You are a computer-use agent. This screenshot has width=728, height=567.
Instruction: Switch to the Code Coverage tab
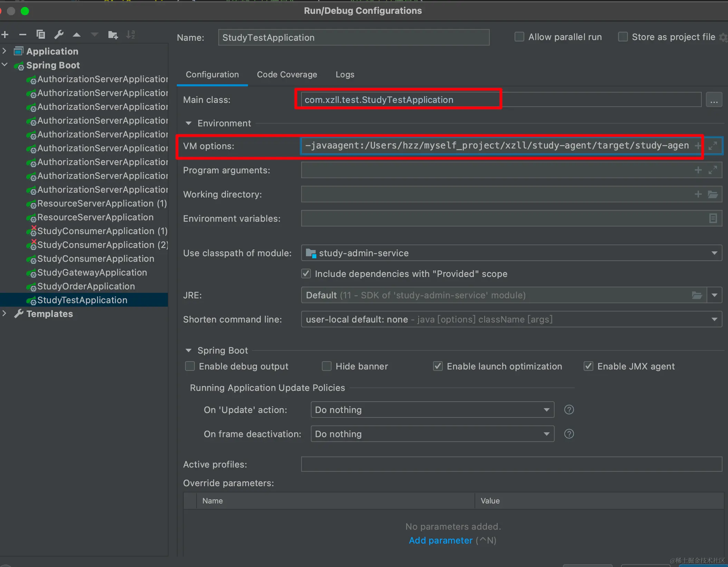click(x=287, y=75)
